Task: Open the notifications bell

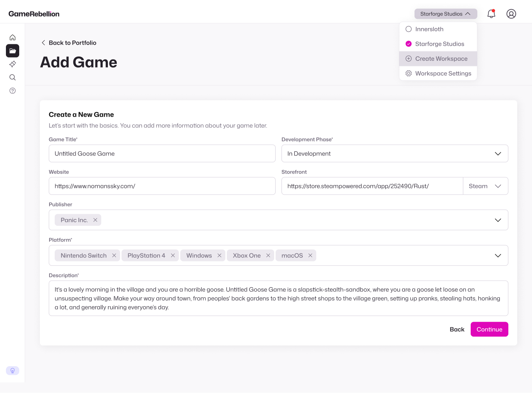Action: pos(491,14)
